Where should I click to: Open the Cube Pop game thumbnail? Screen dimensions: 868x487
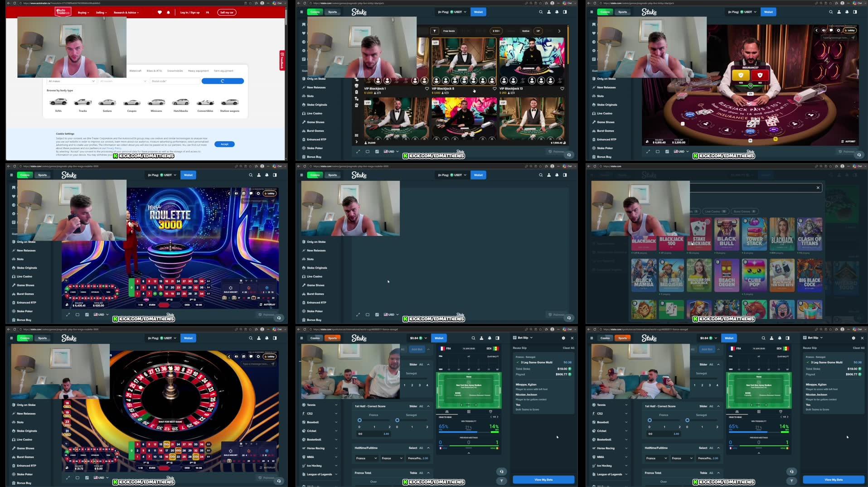[754, 275]
